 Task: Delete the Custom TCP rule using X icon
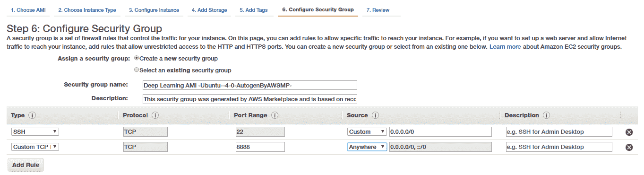tap(629, 147)
